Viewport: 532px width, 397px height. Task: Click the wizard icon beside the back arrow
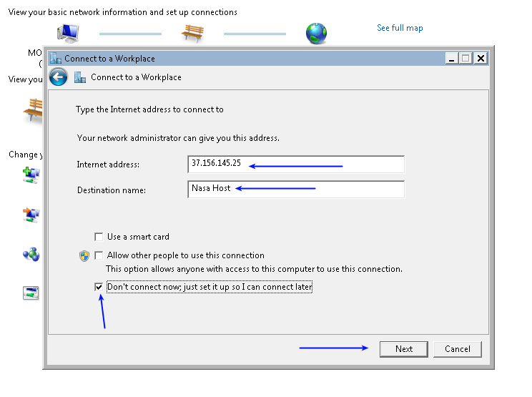[80, 77]
